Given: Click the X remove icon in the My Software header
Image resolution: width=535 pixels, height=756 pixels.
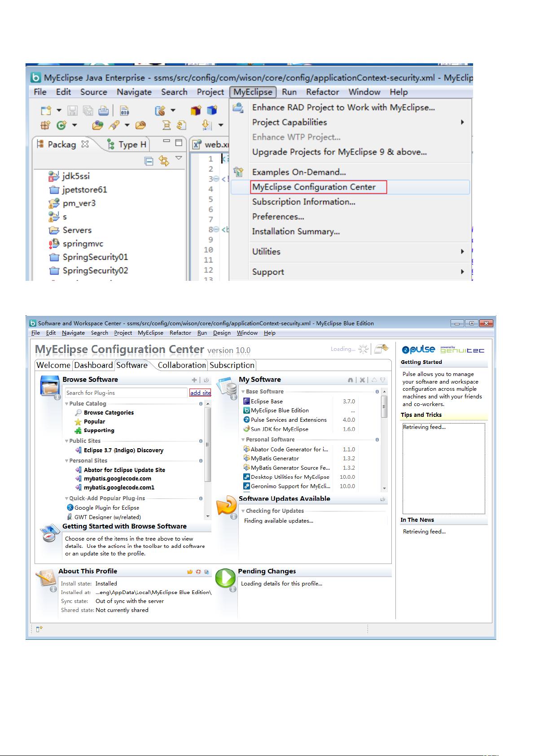Looking at the screenshot, I should pyautogui.click(x=362, y=380).
